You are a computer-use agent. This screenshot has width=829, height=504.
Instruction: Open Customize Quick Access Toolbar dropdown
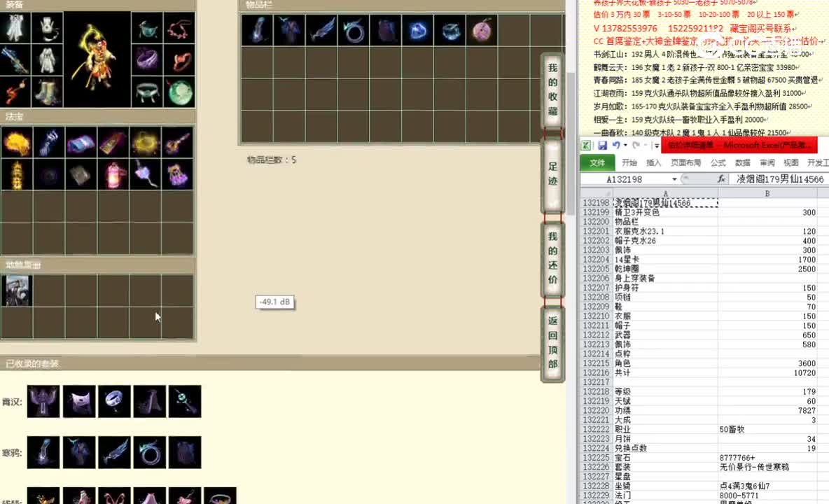click(x=656, y=146)
